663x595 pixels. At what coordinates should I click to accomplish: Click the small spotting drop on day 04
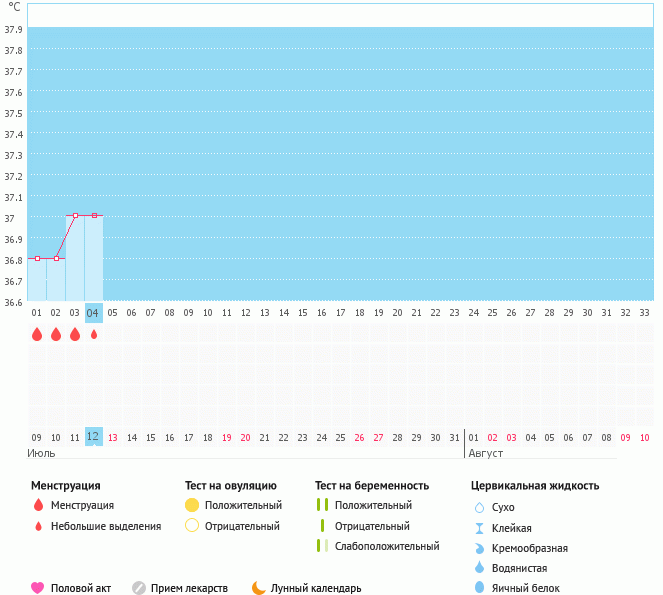pos(94,334)
